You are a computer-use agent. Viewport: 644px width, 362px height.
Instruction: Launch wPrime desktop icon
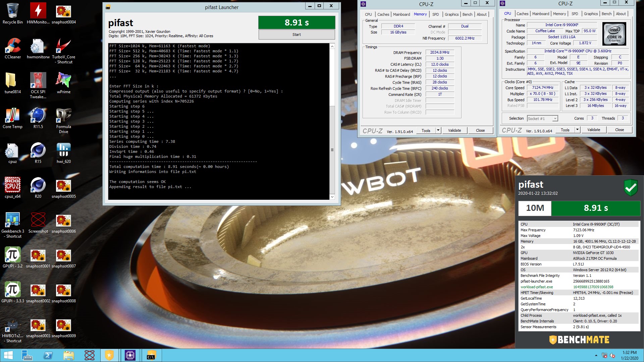tap(64, 83)
